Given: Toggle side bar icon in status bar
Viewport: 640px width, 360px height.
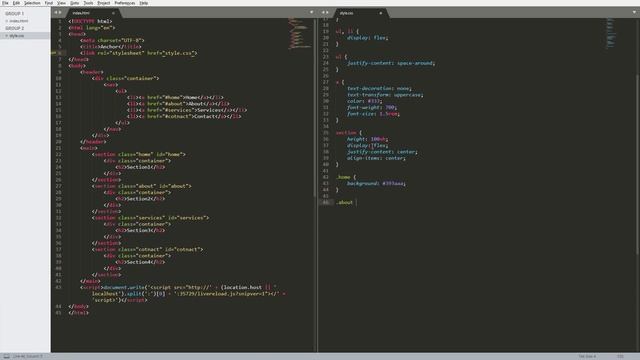Looking at the screenshot, I should [x=7, y=356].
